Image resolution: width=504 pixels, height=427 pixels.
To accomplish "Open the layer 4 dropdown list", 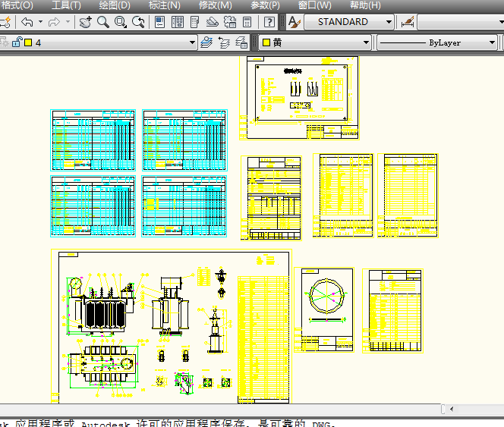I will (x=192, y=42).
